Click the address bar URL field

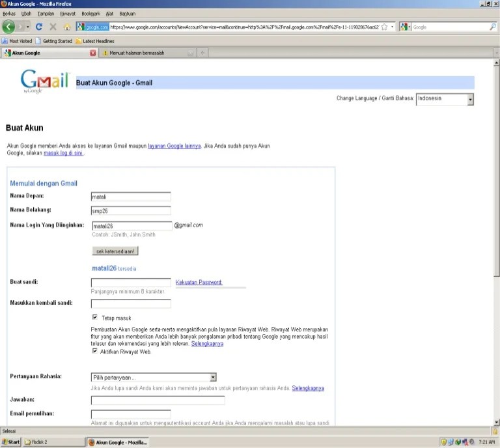point(244,27)
